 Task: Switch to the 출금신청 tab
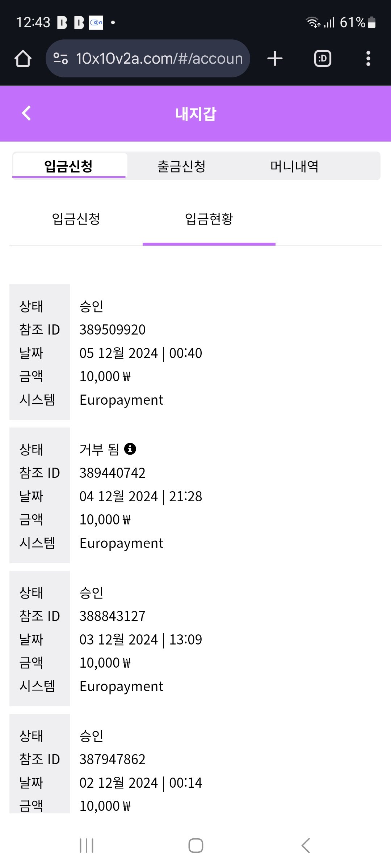click(181, 166)
